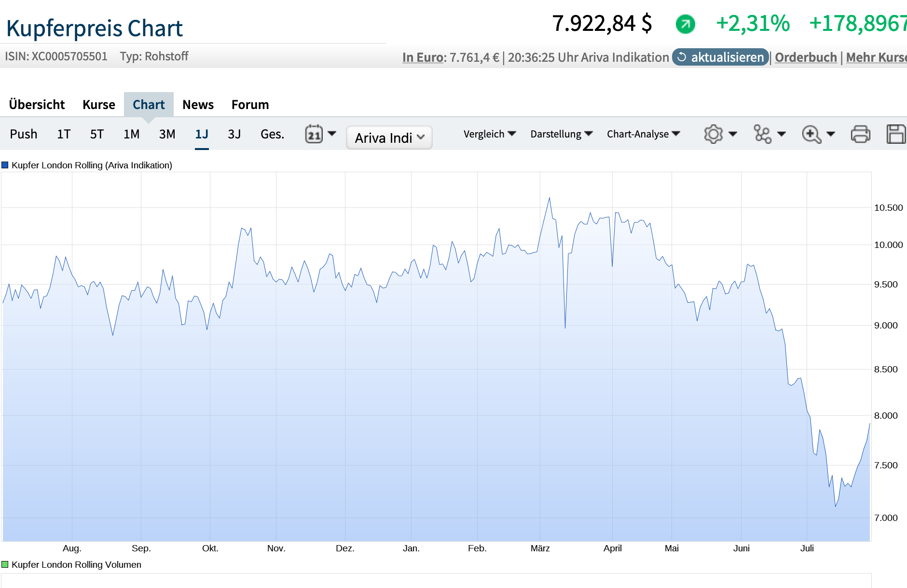Click the Okt. label on time axis
Screen dimensions: 907x588
[x=210, y=548]
